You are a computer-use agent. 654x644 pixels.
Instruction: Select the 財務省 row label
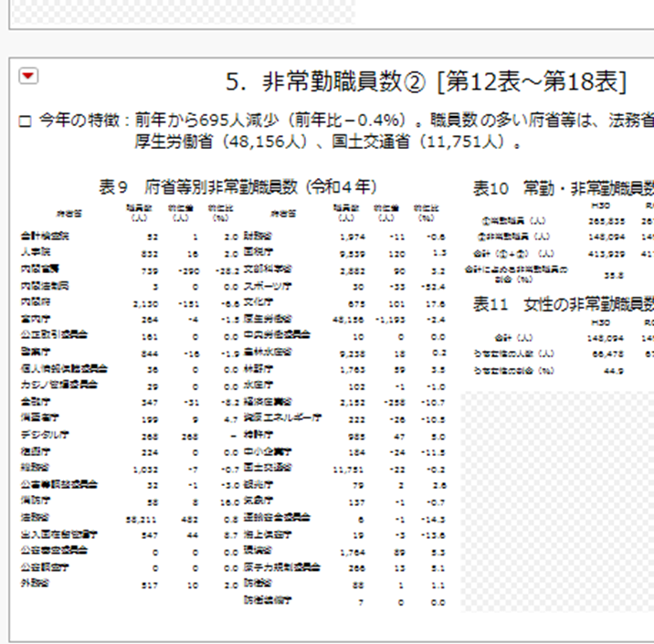258,236
